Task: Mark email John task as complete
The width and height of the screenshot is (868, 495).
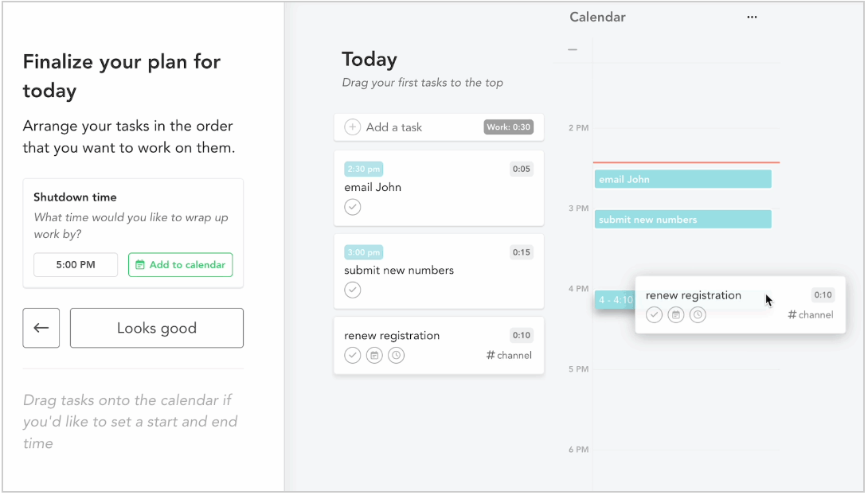Action: click(x=353, y=207)
